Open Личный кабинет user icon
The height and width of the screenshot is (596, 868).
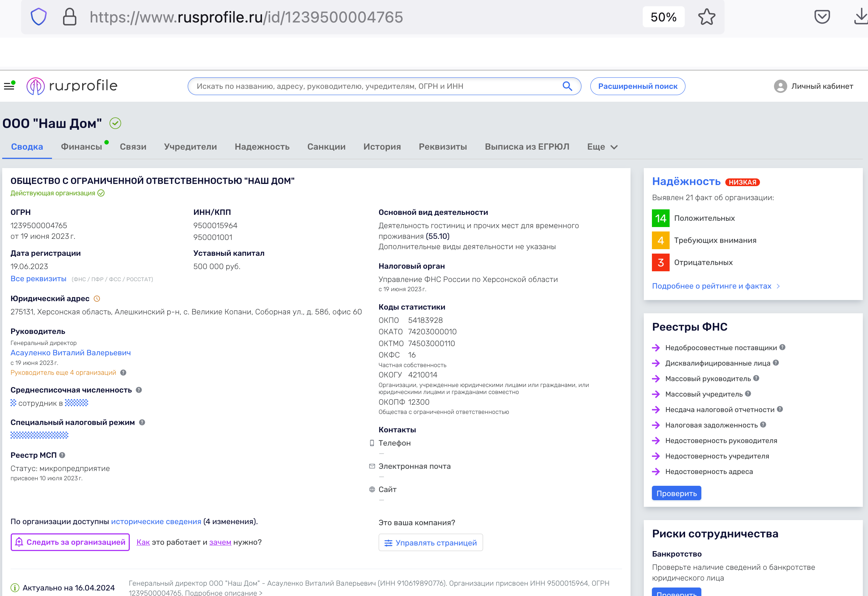780,86
